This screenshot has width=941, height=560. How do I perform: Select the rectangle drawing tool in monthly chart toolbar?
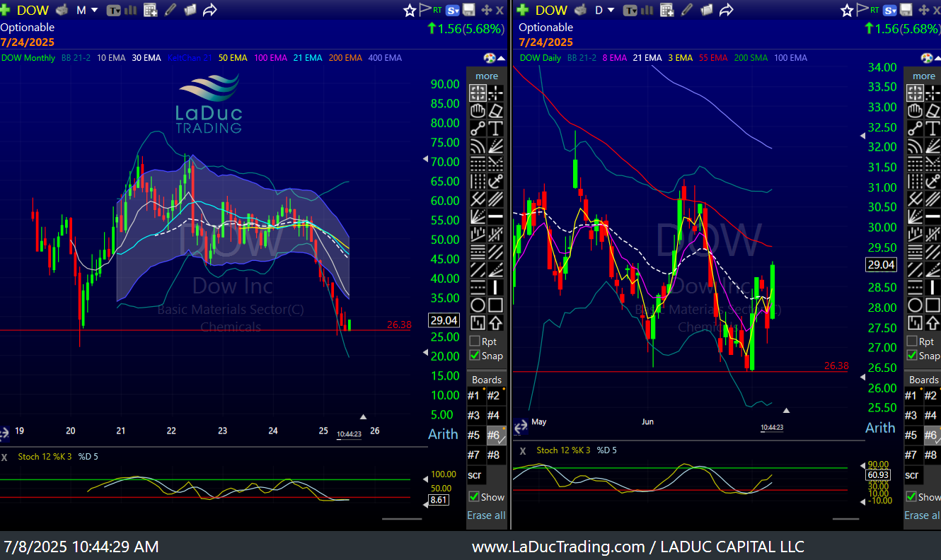[x=495, y=305]
